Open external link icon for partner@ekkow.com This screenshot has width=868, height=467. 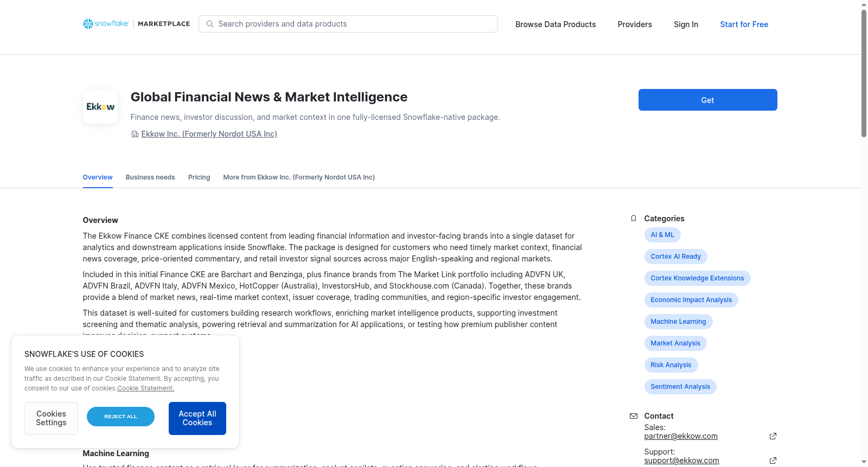click(x=773, y=436)
